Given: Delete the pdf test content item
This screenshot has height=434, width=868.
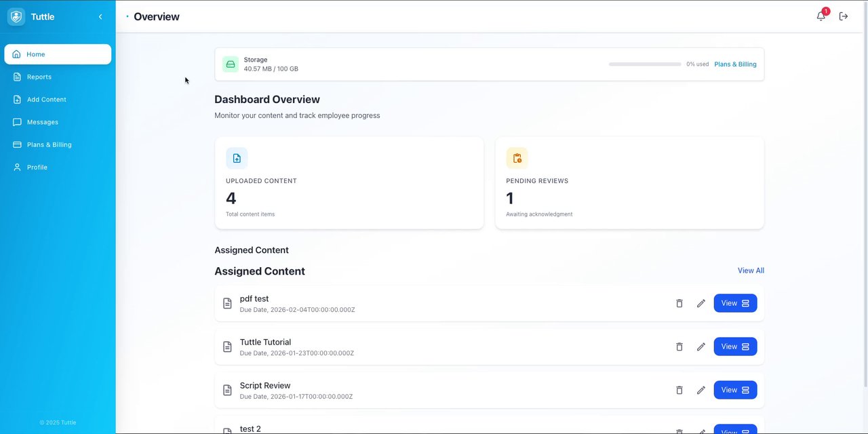Looking at the screenshot, I should point(679,303).
